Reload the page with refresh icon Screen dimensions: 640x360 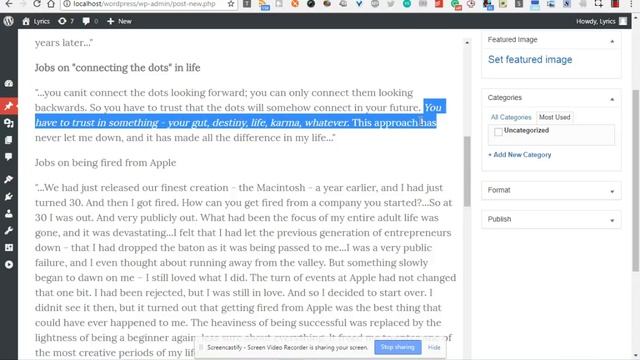tap(37, 4)
